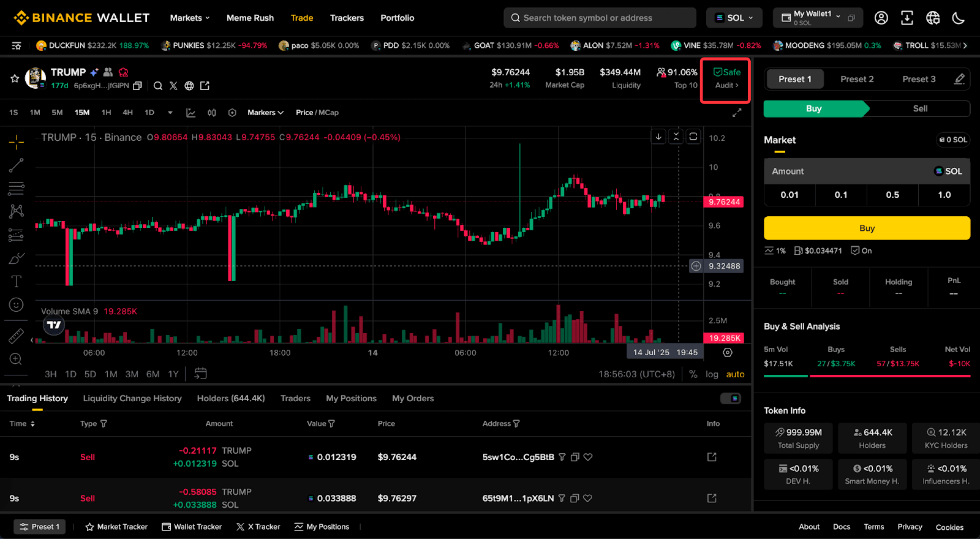
Task: Open the SOL network selector
Action: pyautogui.click(x=734, y=18)
